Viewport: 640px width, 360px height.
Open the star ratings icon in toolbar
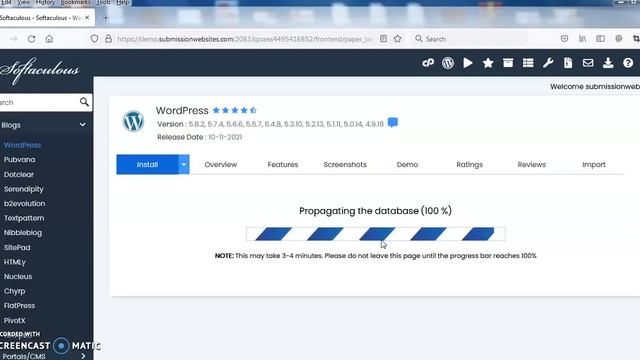pos(488,63)
